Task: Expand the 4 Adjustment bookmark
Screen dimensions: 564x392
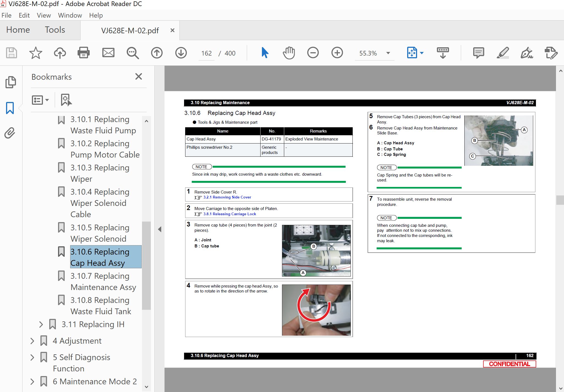Action: click(32, 341)
